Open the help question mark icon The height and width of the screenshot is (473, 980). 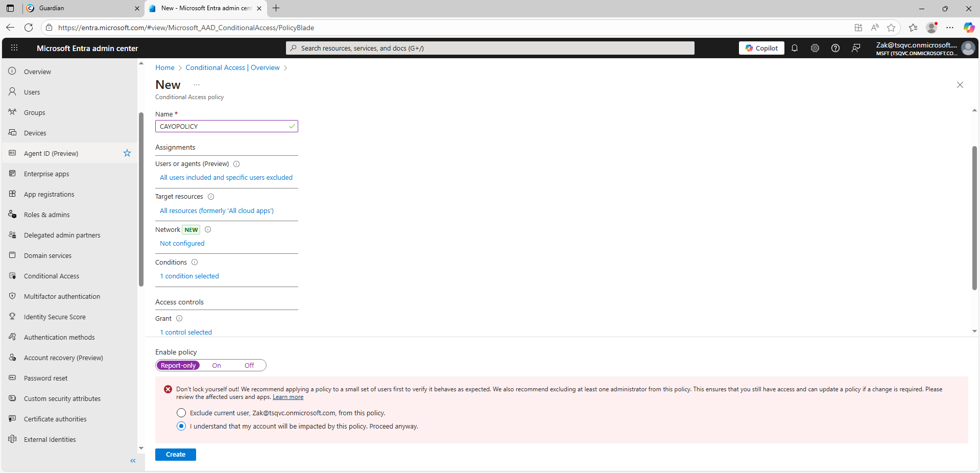(x=835, y=48)
